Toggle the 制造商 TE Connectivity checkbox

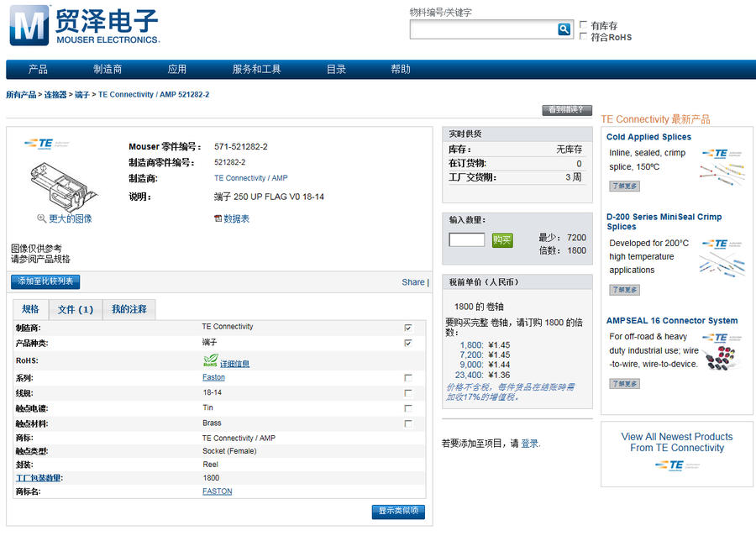point(408,328)
